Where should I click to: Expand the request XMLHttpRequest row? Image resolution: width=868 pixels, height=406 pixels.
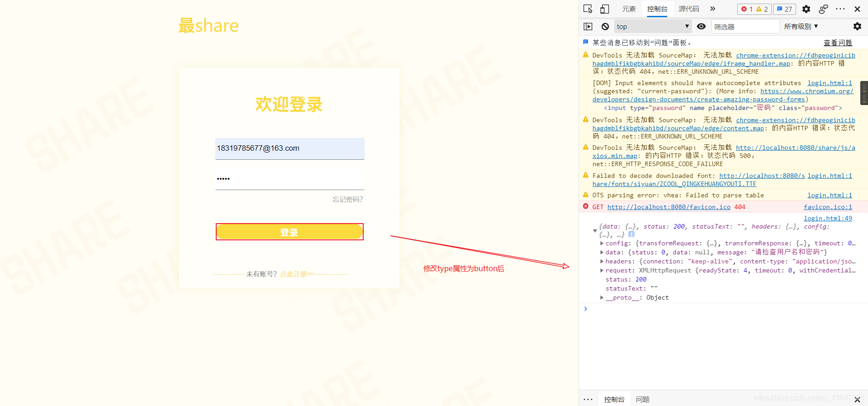pos(602,270)
